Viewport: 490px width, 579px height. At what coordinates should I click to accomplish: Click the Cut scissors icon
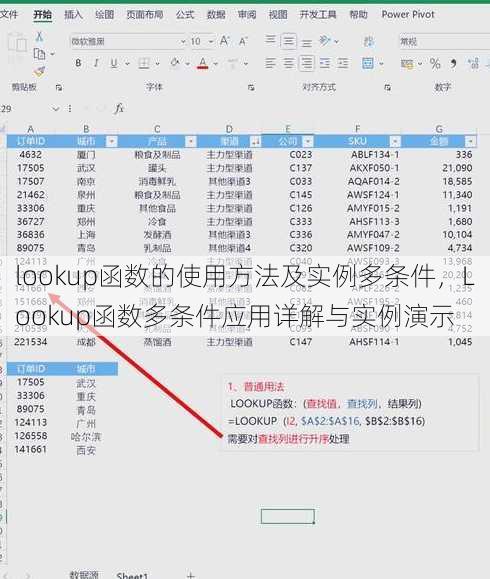click(x=39, y=37)
